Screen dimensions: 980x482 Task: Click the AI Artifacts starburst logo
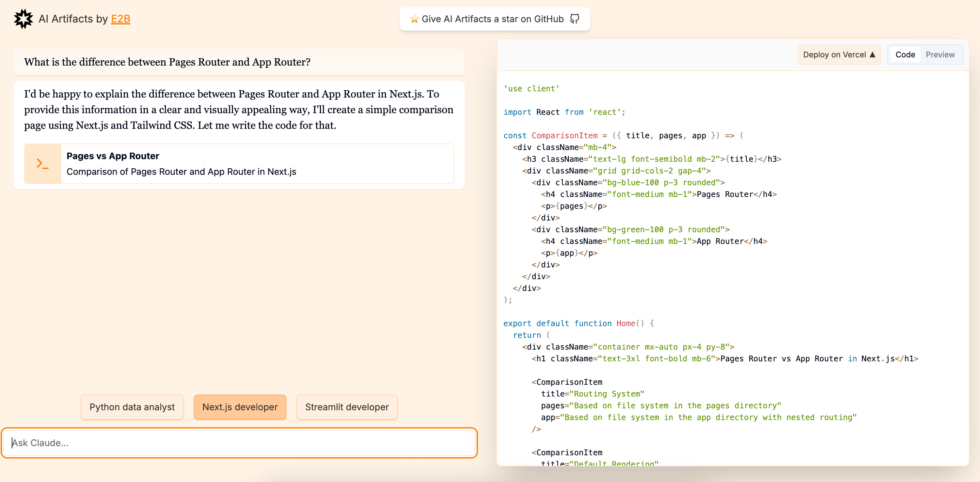coord(23,19)
